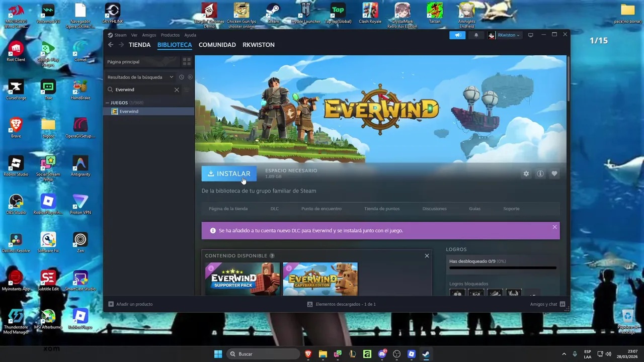Open the Ver menu
644x362 pixels.
pos(134,35)
